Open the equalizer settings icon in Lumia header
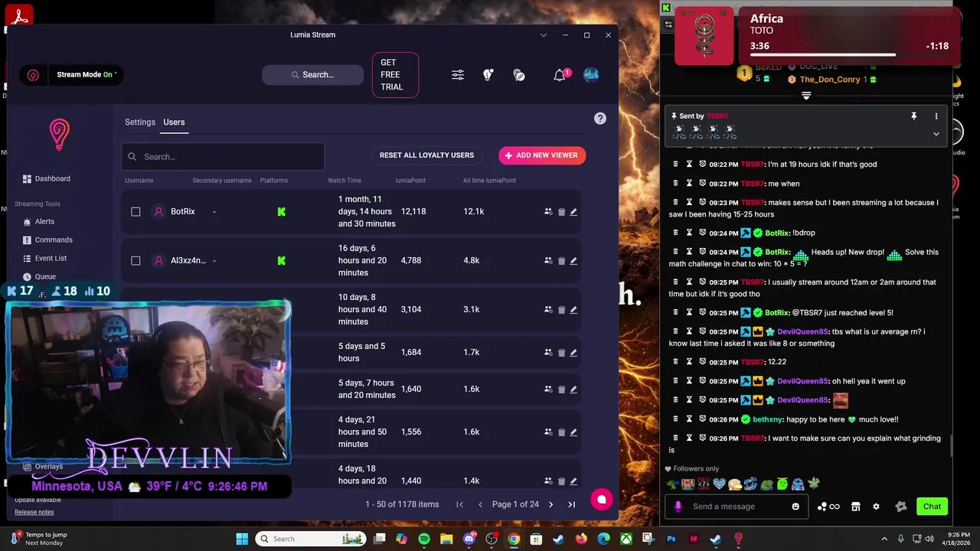 pyautogui.click(x=458, y=75)
